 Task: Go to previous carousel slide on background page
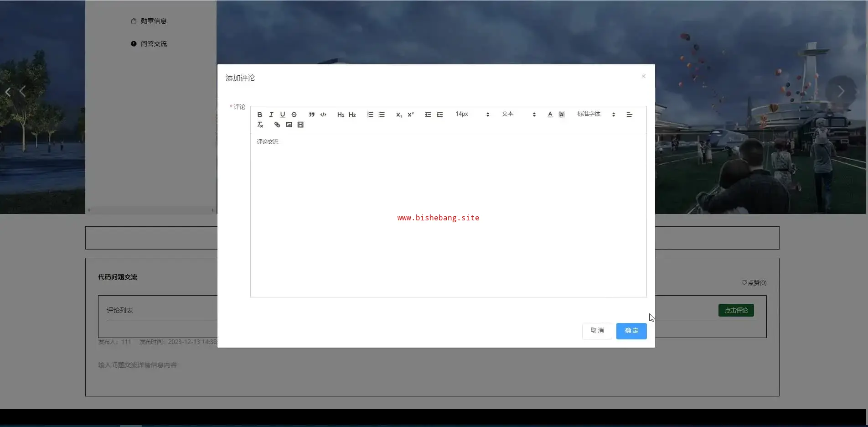tap(22, 92)
